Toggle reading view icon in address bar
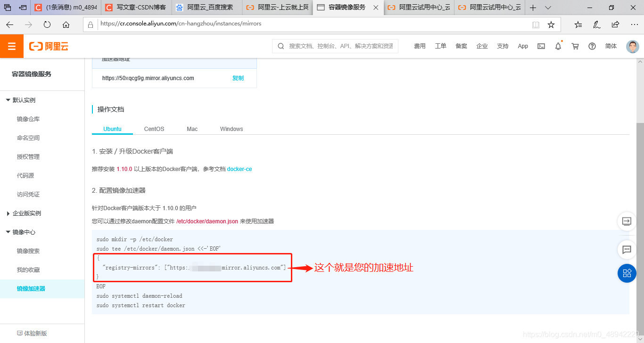Screen dimensions: 644x343 point(536,24)
